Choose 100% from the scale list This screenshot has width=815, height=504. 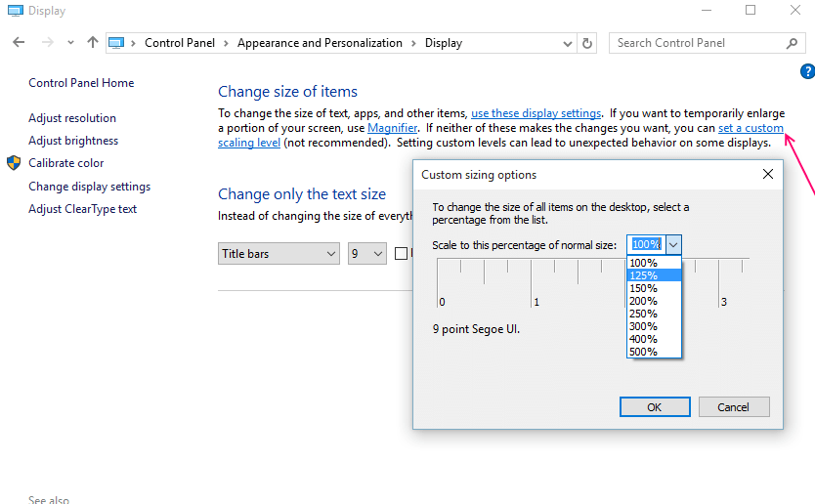(x=654, y=263)
